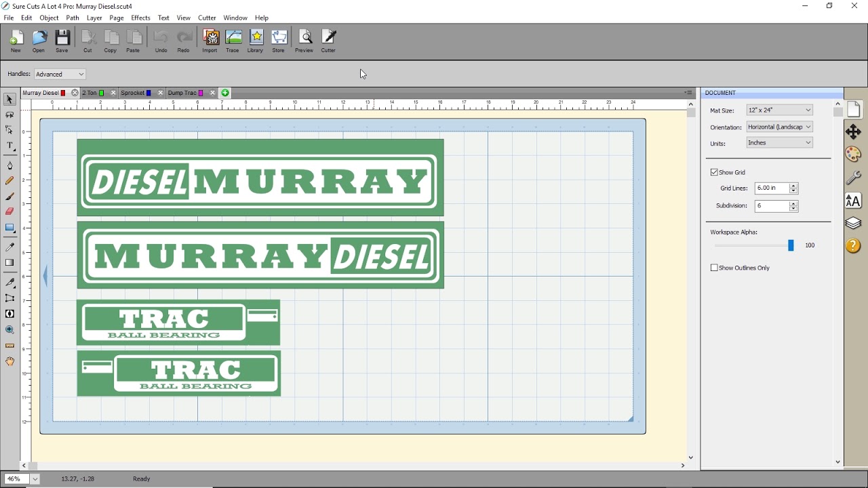Select the Knife cutting tool
The image size is (868, 488).
9,282
